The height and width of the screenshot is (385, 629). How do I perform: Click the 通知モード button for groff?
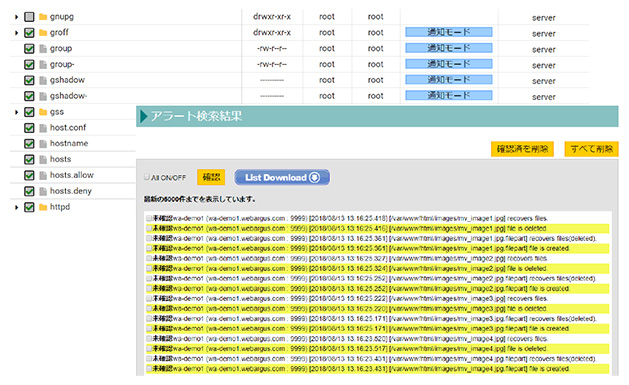[x=448, y=32]
